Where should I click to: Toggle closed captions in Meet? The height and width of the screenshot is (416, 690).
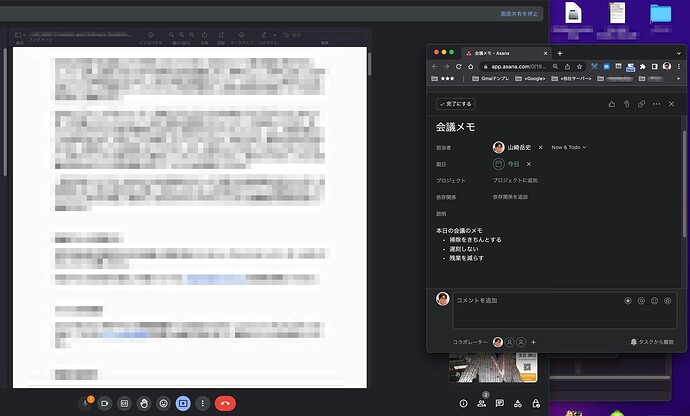click(124, 403)
